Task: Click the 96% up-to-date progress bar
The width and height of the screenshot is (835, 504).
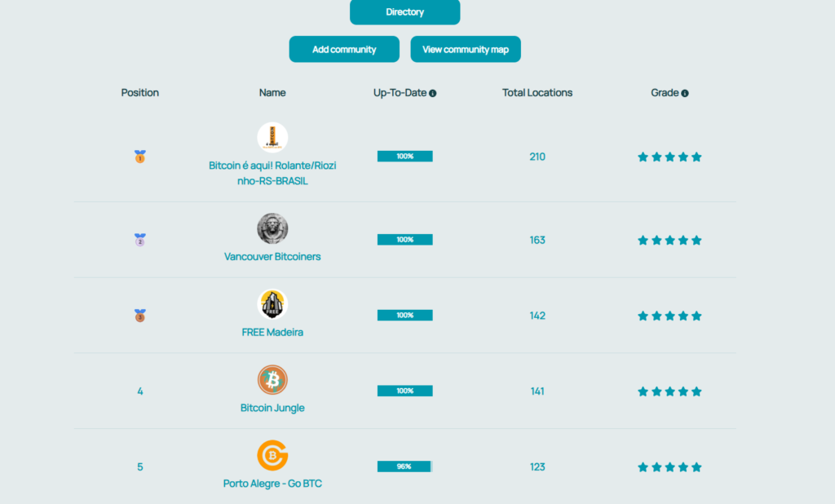Action: click(404, 466)
